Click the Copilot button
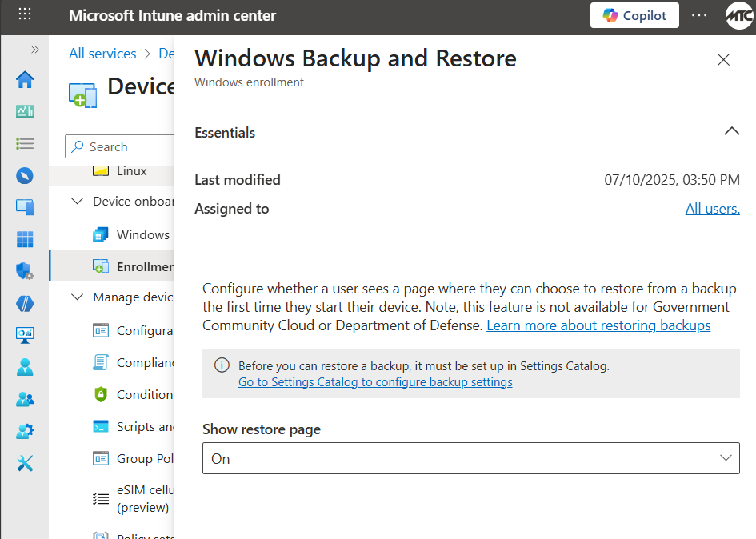 [634, 15]
